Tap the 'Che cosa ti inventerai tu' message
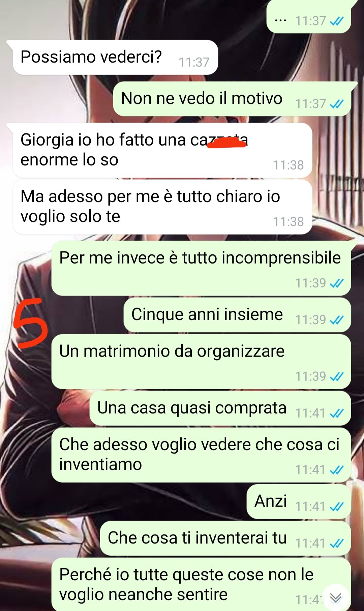The height and width of the screenshot is (611, 364). tap(225, 538)
